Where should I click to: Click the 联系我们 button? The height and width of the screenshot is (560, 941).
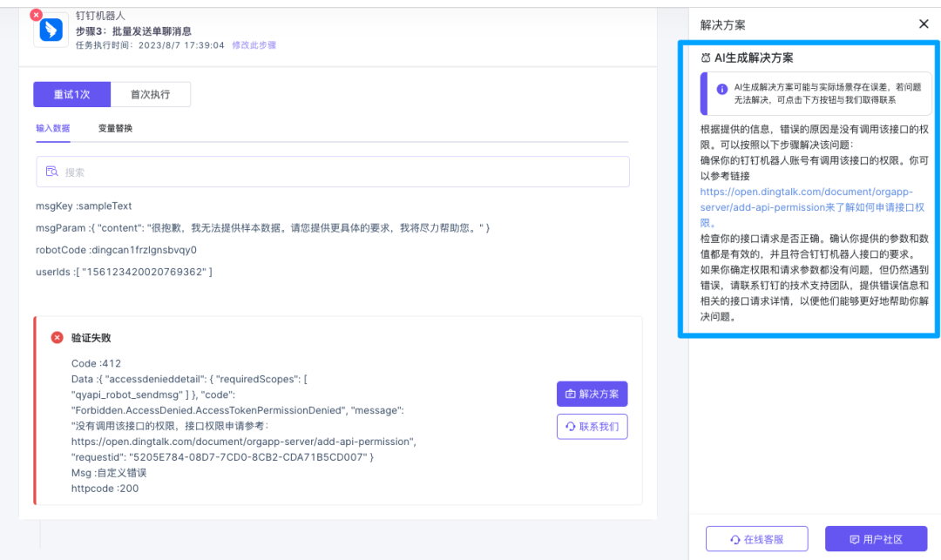592,426
